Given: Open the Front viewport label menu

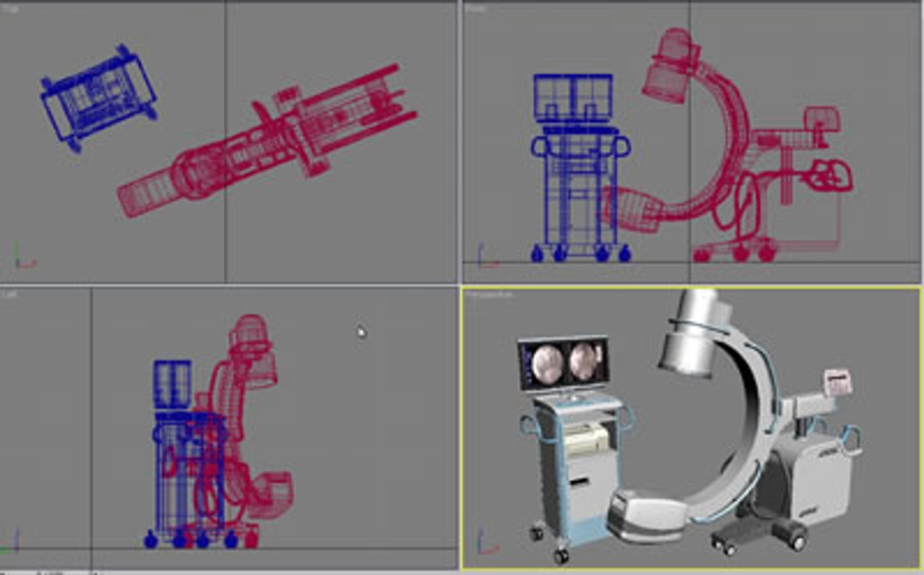Looking at the screenshot, I should pos(475,9).
